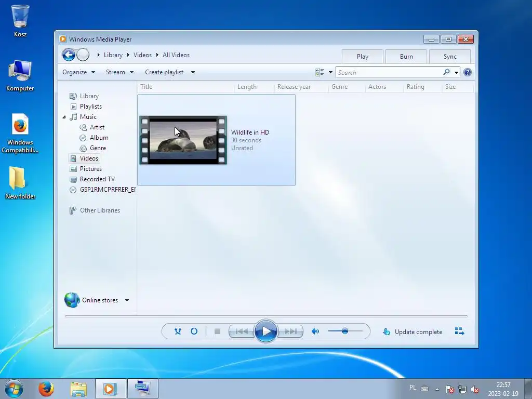Mute the volume with speaker icon

315,331
